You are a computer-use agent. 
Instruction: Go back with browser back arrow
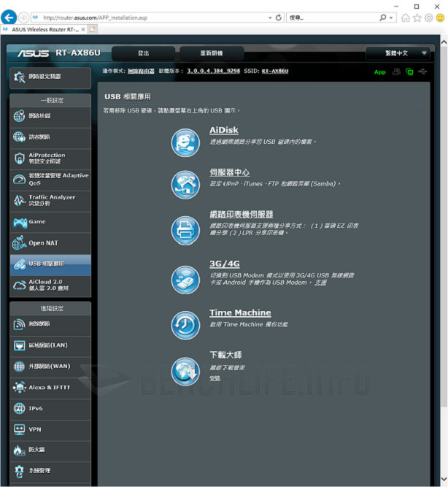click(x=8, y=18)
